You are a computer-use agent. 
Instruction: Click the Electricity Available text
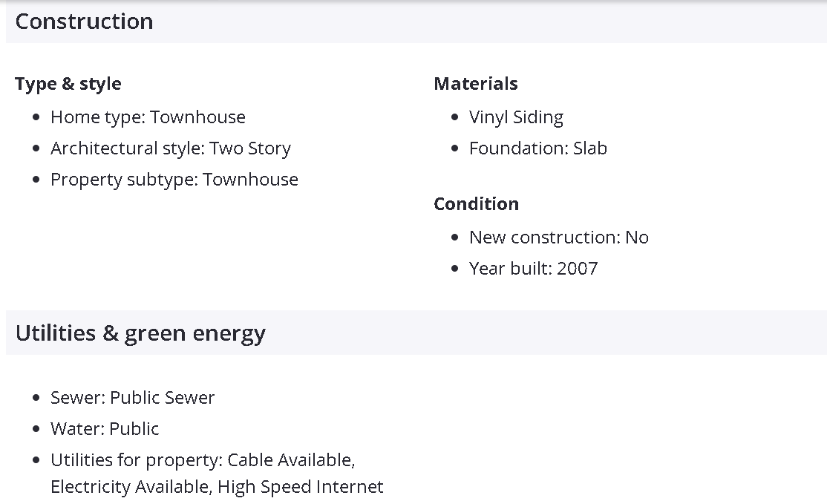click(131, 487)
